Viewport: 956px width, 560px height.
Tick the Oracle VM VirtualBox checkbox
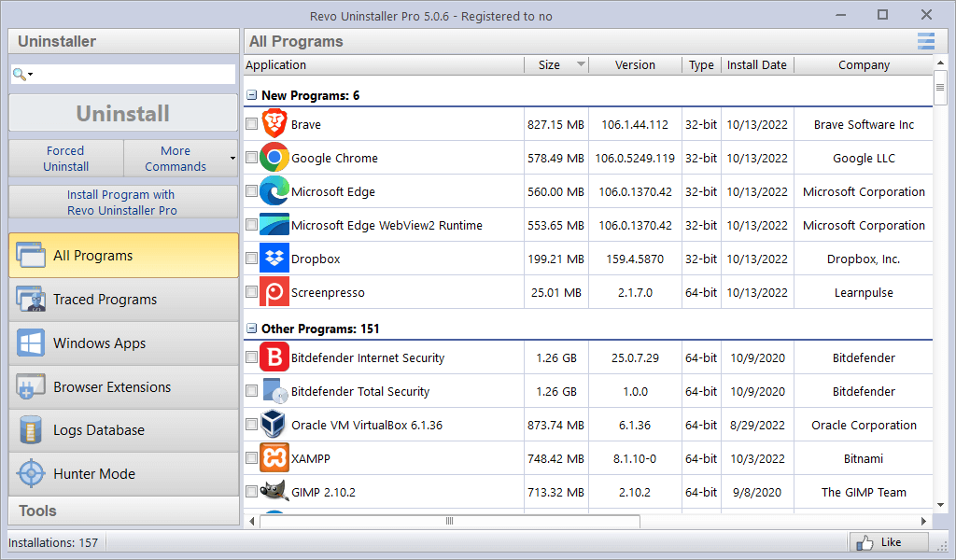251,424
